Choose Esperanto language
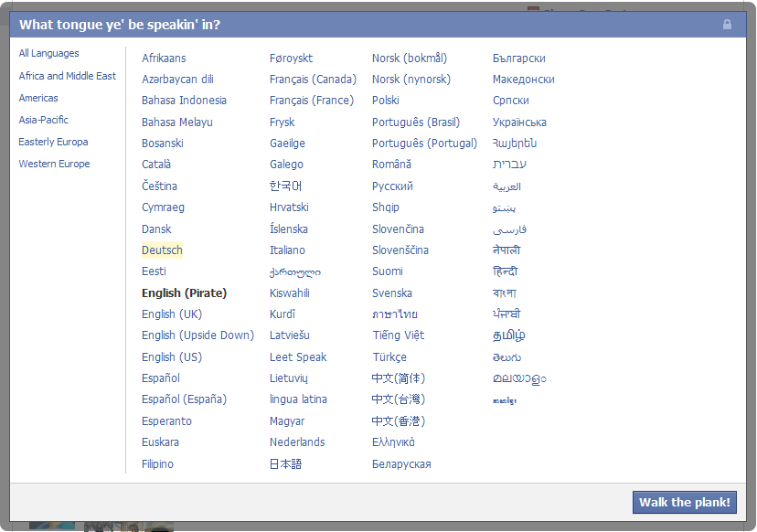 pyautogui.click(x=166, y=421)
